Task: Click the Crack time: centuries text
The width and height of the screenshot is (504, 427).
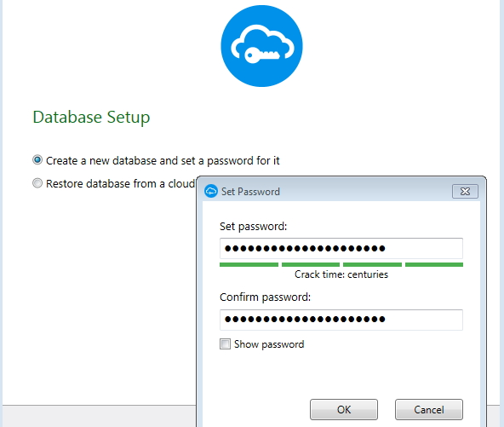Action: click(341, 274)
